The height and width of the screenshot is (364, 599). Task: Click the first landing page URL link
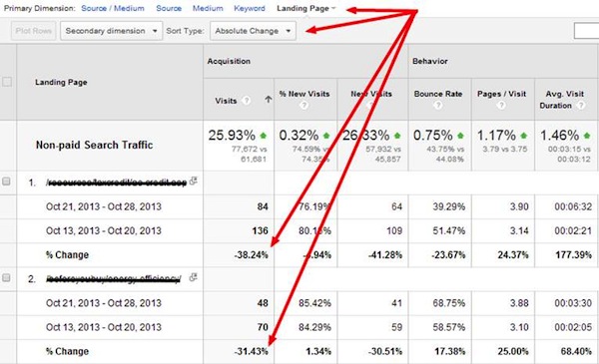tap(116, 182)
